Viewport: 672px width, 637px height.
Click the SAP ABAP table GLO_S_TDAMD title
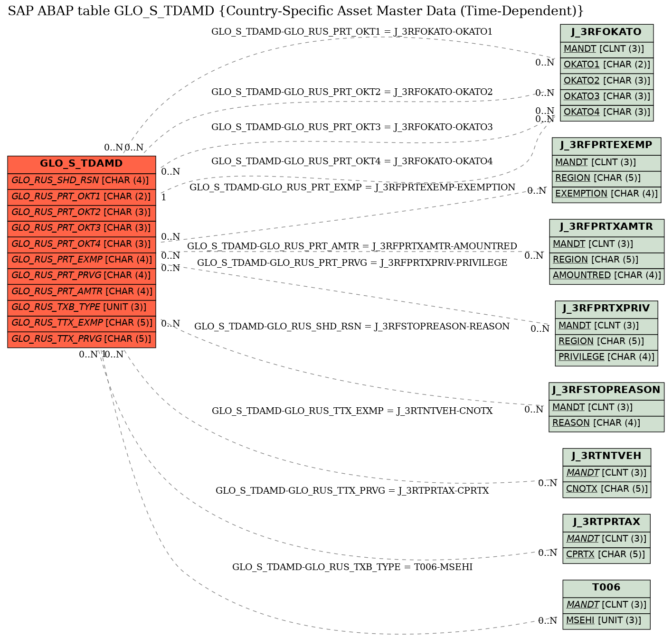pyautogui.click(x=296, y=11)
